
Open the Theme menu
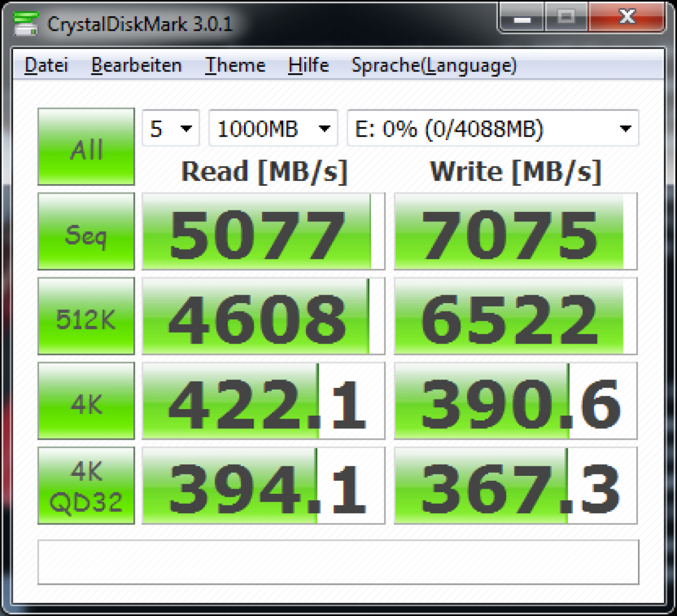[235, 66]
